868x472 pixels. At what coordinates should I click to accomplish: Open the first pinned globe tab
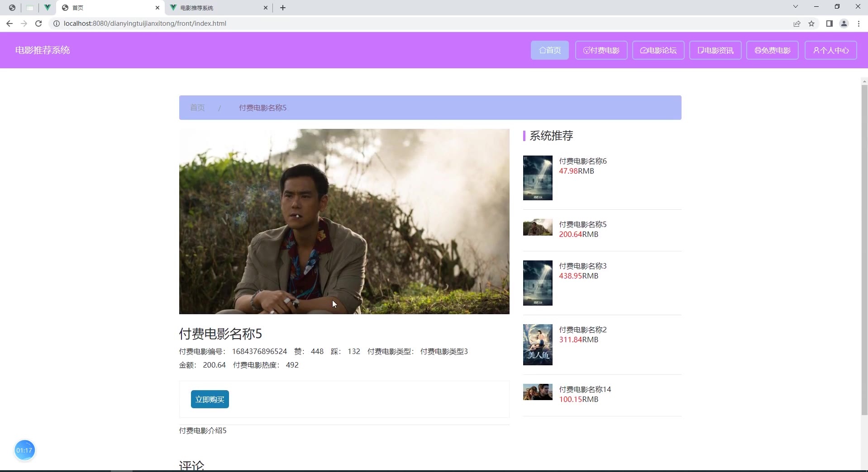coord(12,8)
